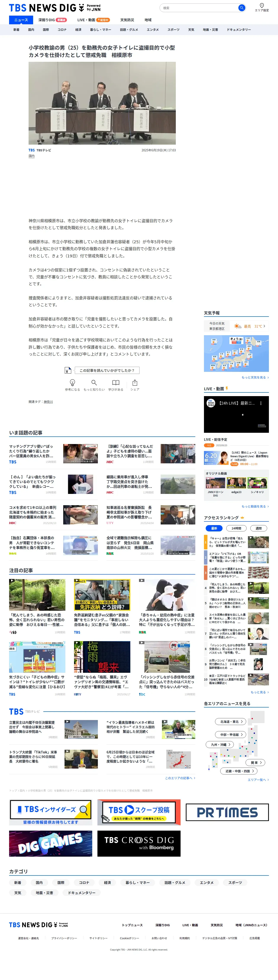Click the article press conference photo
278x980 pixels.
[102, 103]
